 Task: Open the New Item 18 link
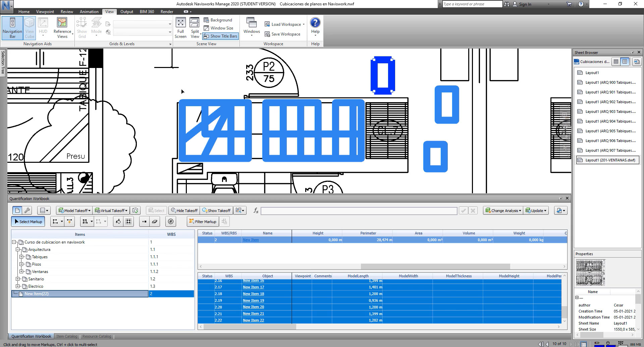253,294
